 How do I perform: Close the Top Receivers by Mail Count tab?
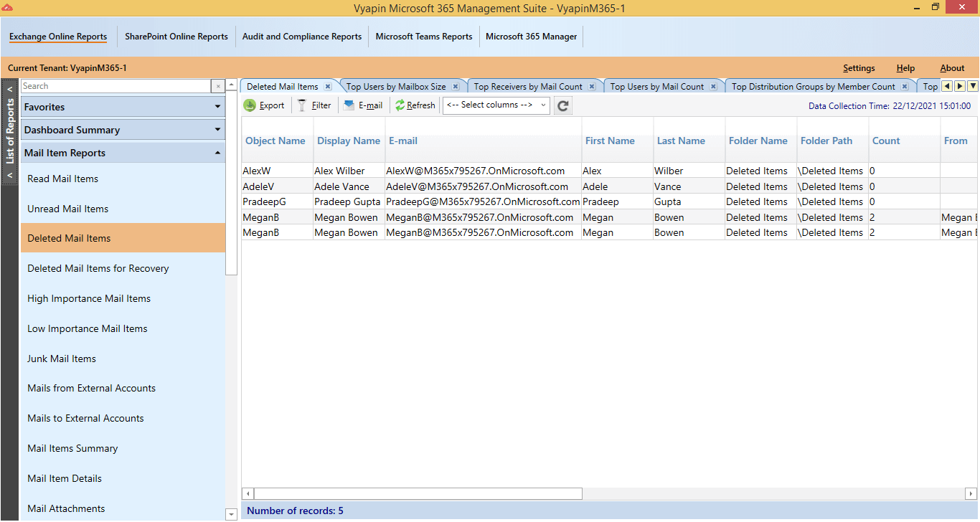tap(592, 86)
